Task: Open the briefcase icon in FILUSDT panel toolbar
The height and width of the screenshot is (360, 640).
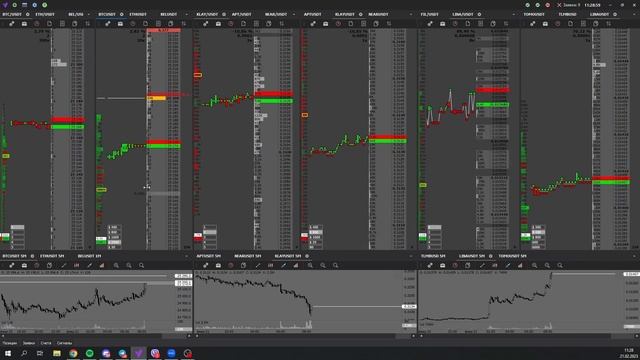Action: (442, 24)
